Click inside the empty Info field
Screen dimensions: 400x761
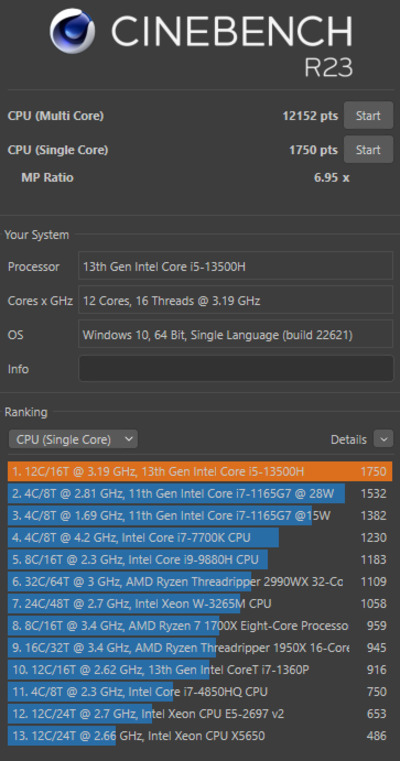pos(236,369)
